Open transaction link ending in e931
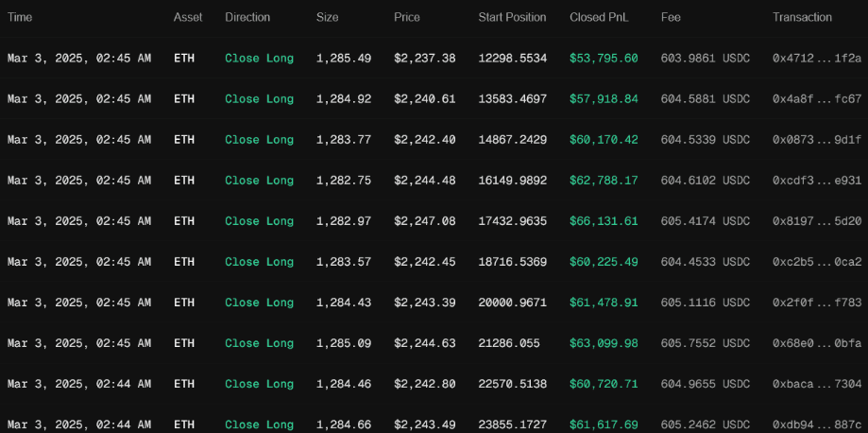This screenshot has height=433, width=868. tap(817, 181)
